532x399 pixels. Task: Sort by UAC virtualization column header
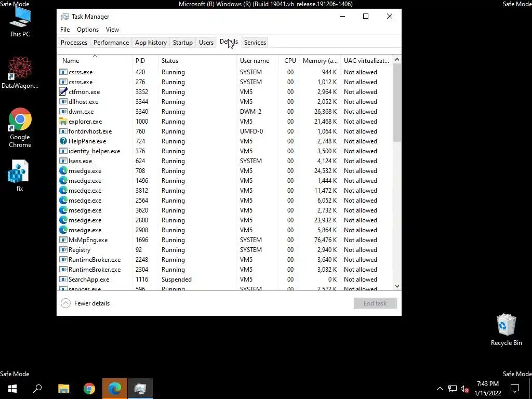(367, 60)
